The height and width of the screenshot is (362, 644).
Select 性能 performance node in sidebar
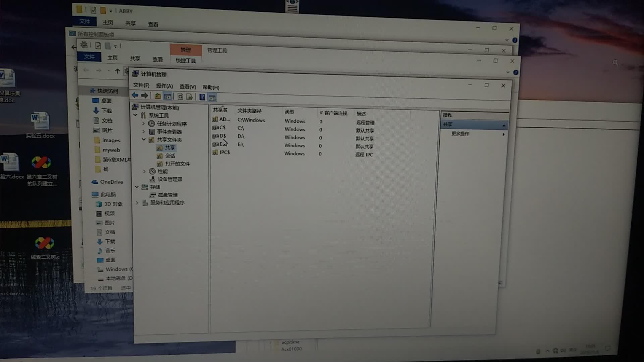(x=161, y=172)
